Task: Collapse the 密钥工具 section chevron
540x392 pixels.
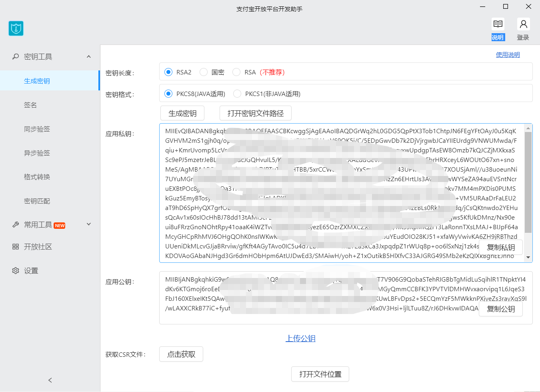Action: tap(89, 57)
